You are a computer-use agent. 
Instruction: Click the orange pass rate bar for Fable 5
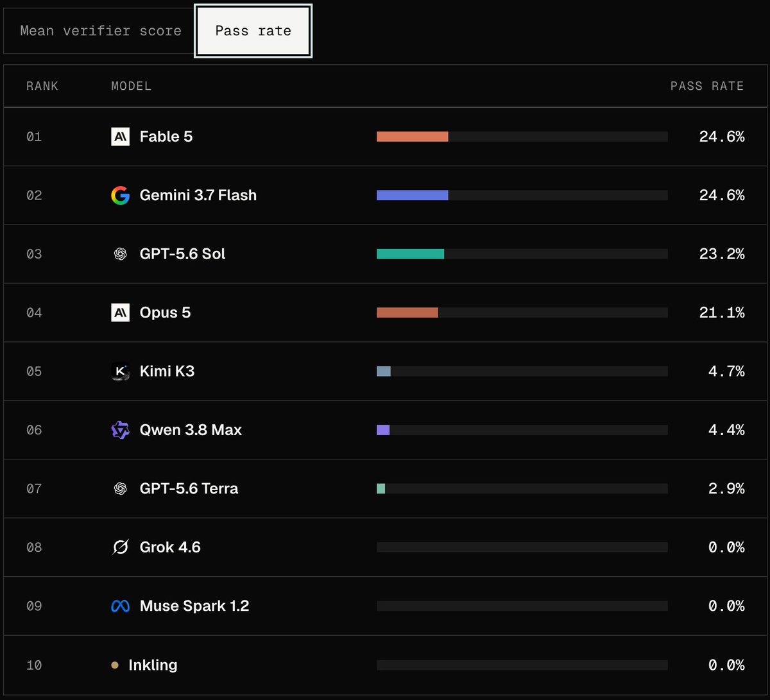pos(412,137)
